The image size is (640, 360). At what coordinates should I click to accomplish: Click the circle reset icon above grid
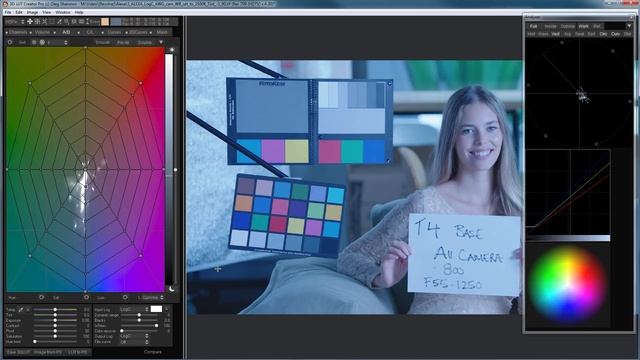coord(10,42)
